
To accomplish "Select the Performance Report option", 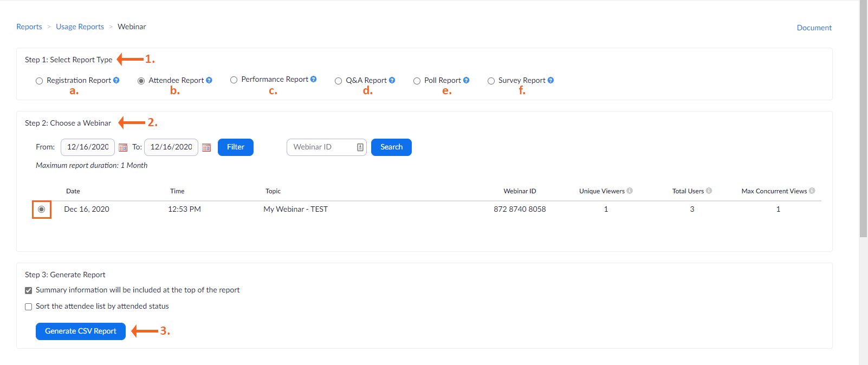I will coord(234,80).
